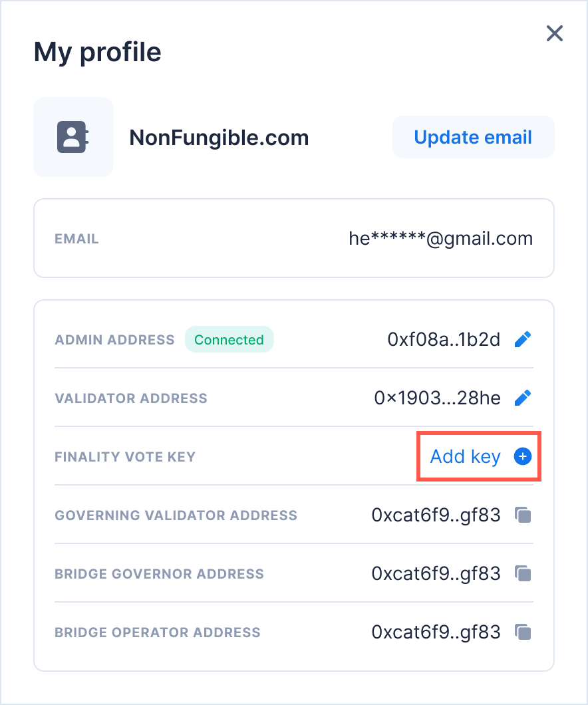Image resolution: width=588 pixels, height=705 pixels.
Task: Select the Governing Validator Address value text
Action: (436, 515)
